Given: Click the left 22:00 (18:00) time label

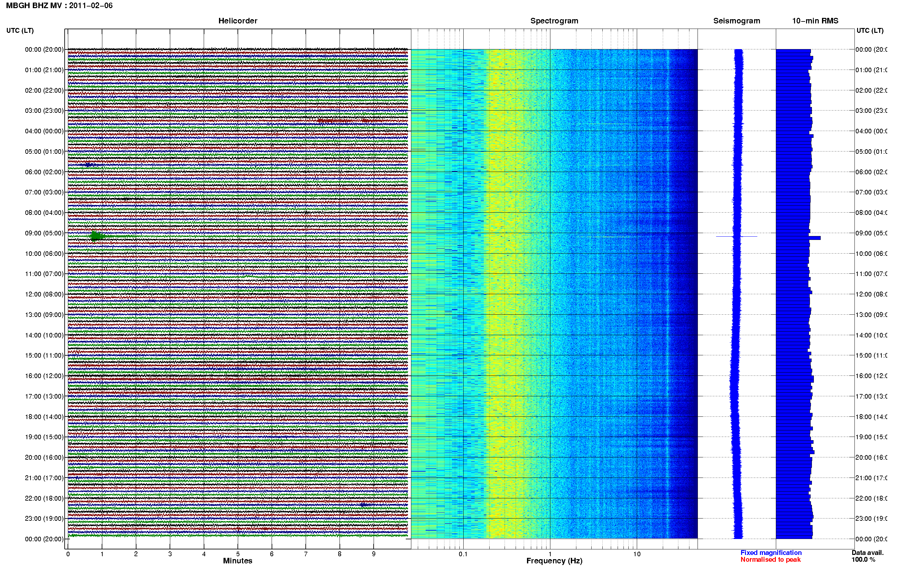Looking at the screenshot, I should pos(44,498).
